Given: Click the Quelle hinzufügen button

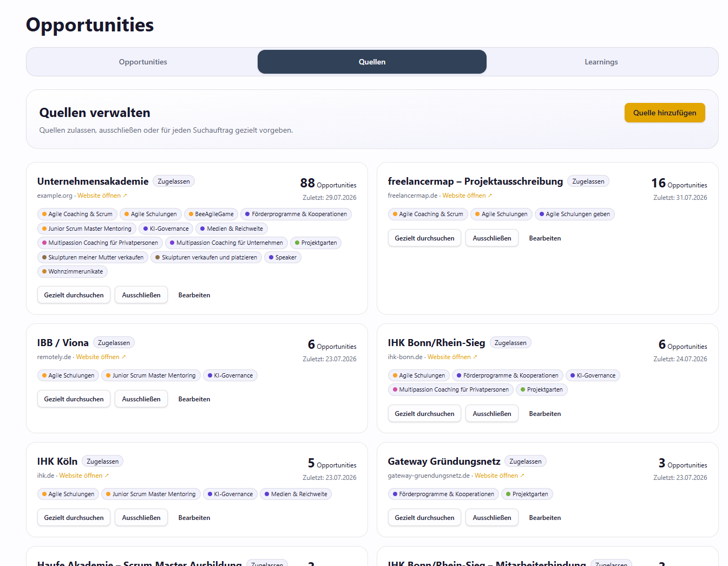Looking at the screenshot, I should [665, 113].
